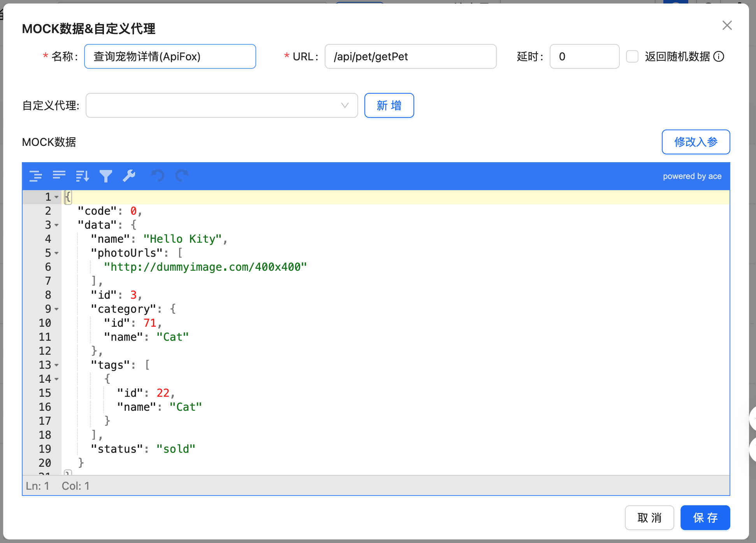This screenshot has height=543, width=756.
Task: Click the format JSON icon in editor toolbar
Action: [36, 176]
